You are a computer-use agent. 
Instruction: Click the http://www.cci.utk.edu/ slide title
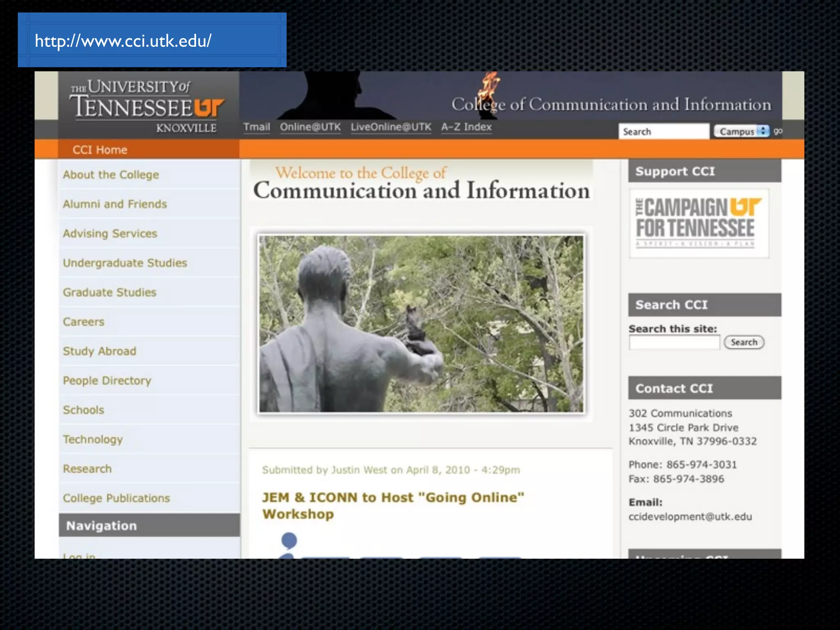123,41
